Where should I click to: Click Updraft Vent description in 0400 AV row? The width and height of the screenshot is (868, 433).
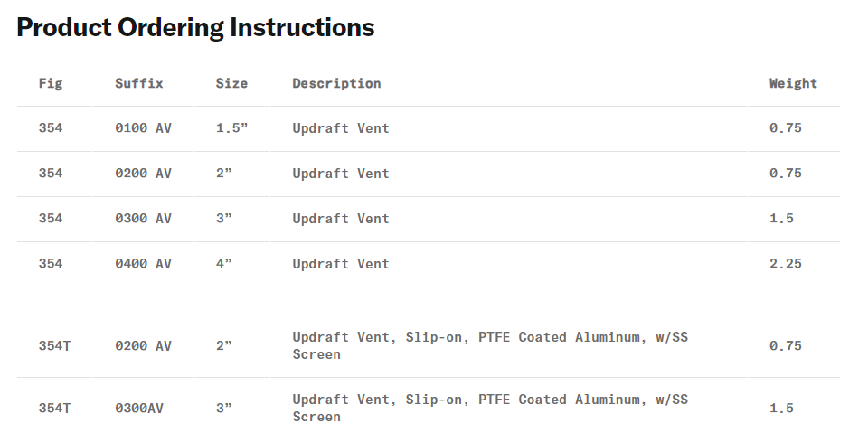point(341,264)
